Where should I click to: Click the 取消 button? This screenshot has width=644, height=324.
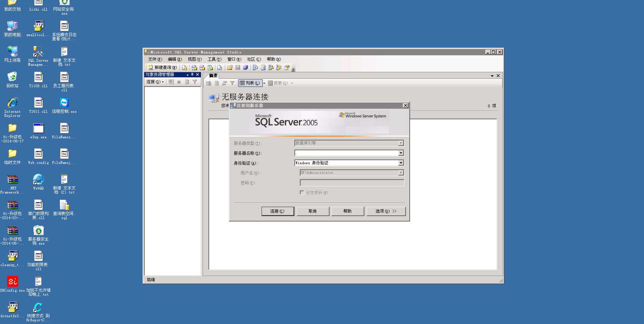[x=313, y=211]
